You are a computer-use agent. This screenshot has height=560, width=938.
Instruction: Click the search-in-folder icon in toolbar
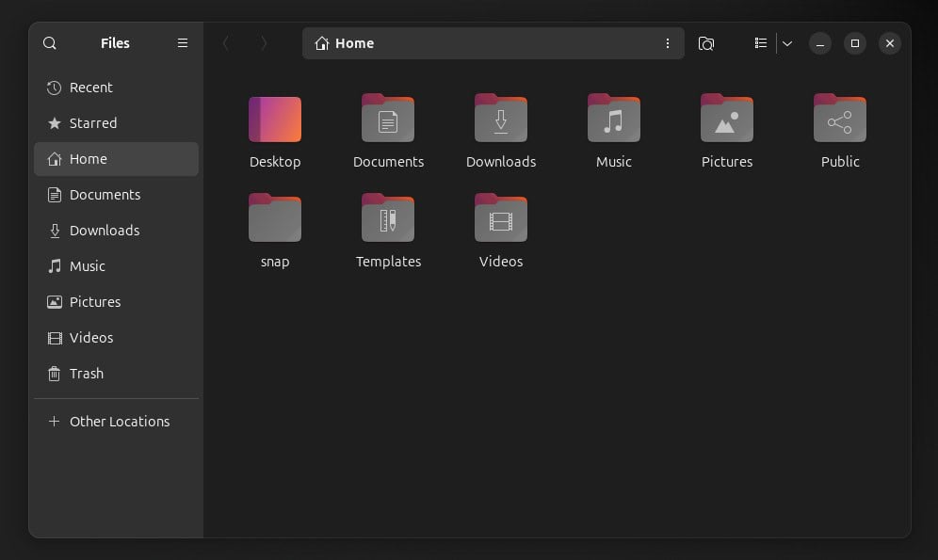pos(706,43)
